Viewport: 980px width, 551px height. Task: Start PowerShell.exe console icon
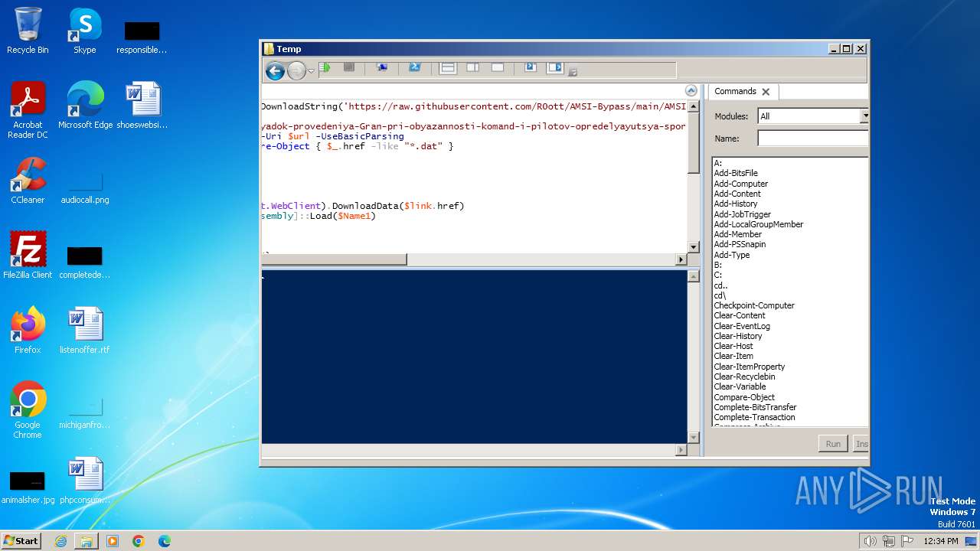(x=415, y=67)
